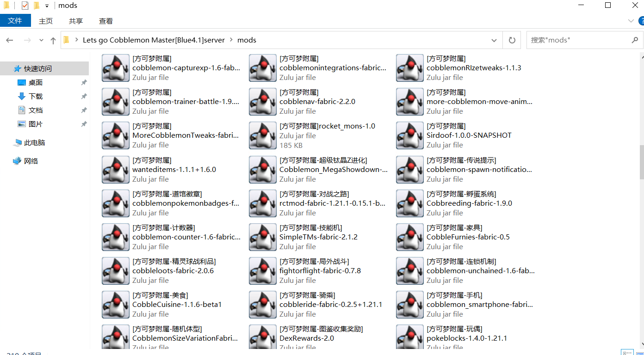The height and width of the screenshot is (355, 644).
Task: Select the cobblemonpokemonbadges jar icon
Action: pyautogui.click(x=116, y=203)
